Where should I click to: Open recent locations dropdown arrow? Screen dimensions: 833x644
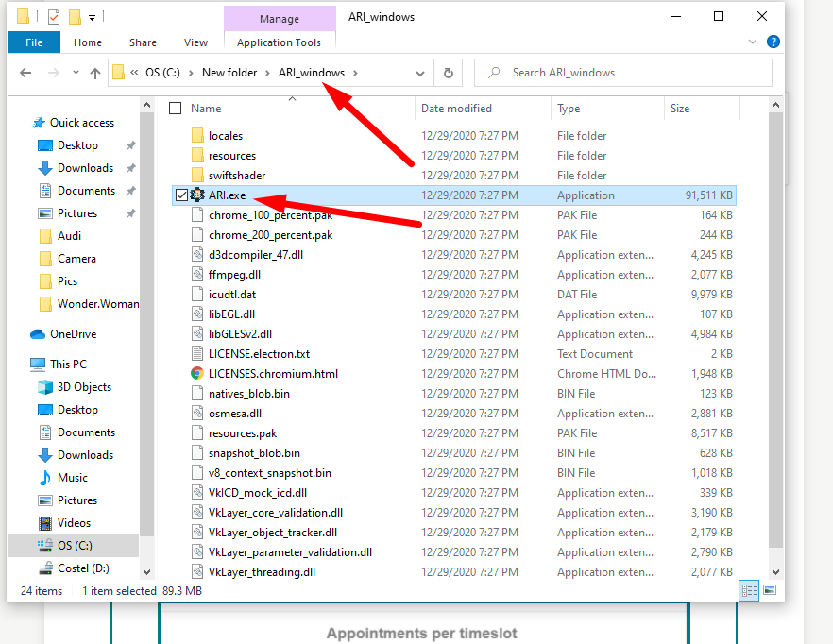76,73
